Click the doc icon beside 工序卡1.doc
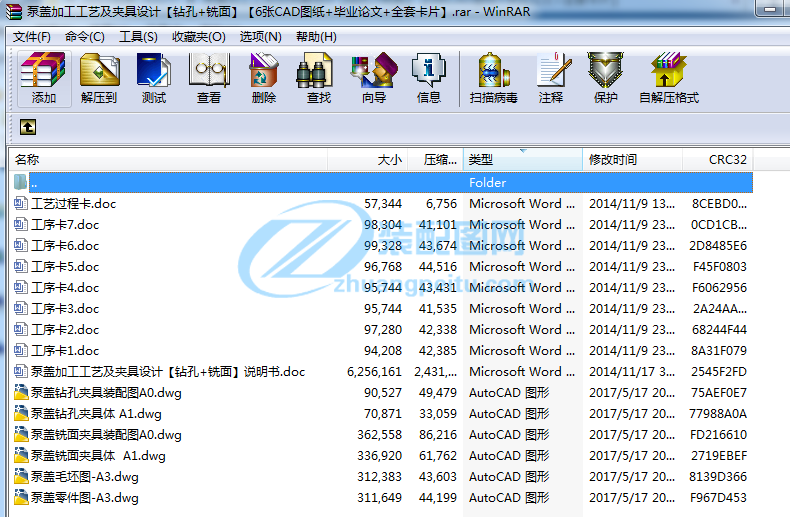 point(21,350)
